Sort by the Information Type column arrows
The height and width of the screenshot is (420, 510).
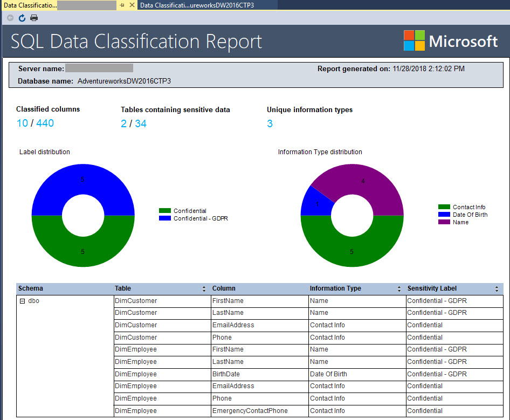(399, 289)
